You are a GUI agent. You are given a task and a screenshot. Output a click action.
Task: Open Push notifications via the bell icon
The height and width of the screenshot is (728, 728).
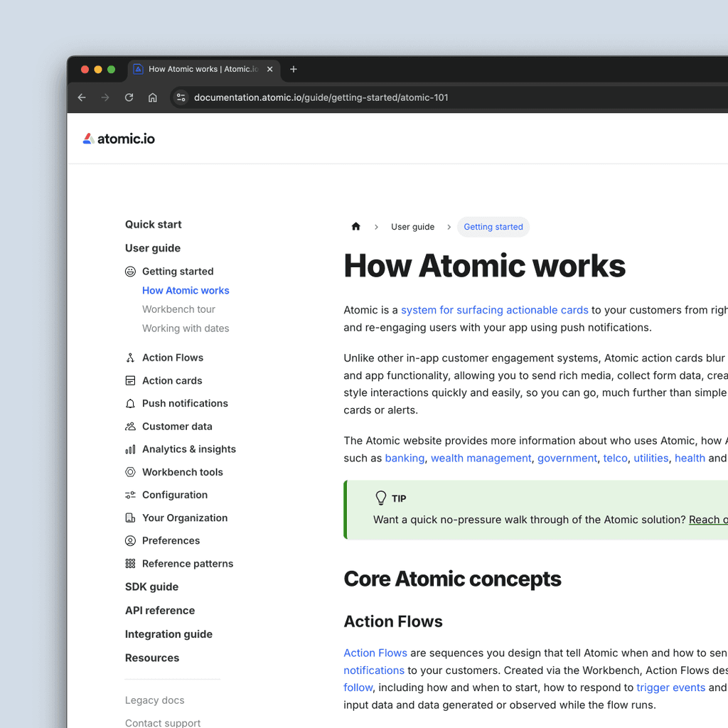pyautogui.click(x=130, y=403)
